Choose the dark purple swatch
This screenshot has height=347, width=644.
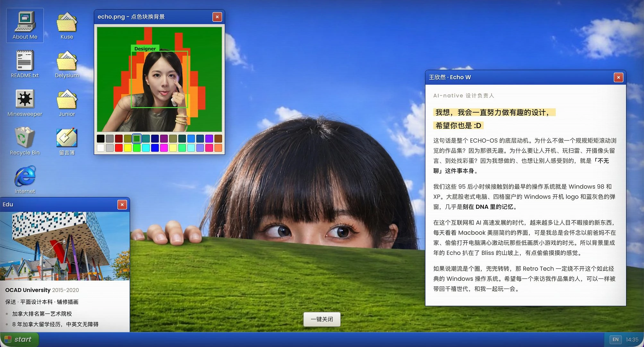click(164, 138)
